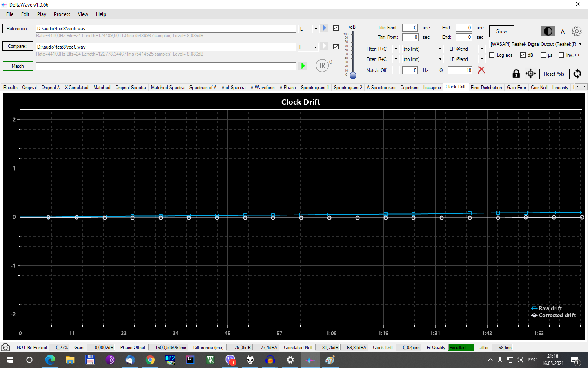Click the 'A' font size icon
The height and width of the screenshot is (368, 588).
pos(563,31)
